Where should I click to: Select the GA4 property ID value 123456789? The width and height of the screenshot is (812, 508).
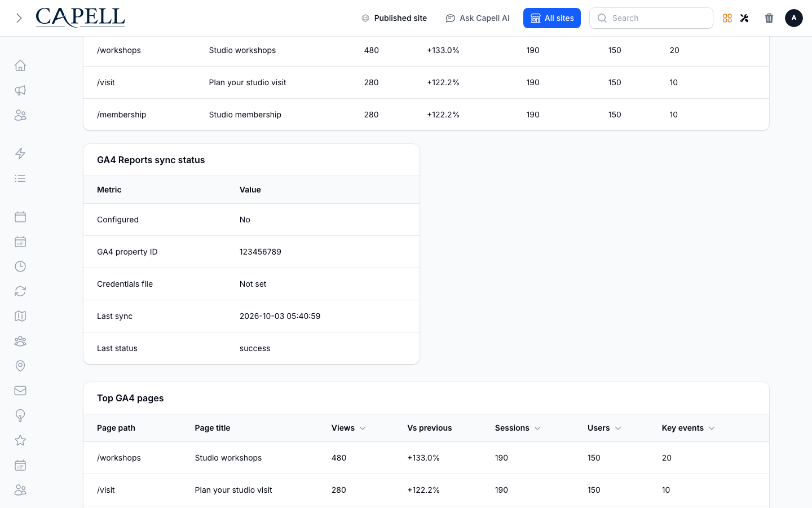(261, 252)
